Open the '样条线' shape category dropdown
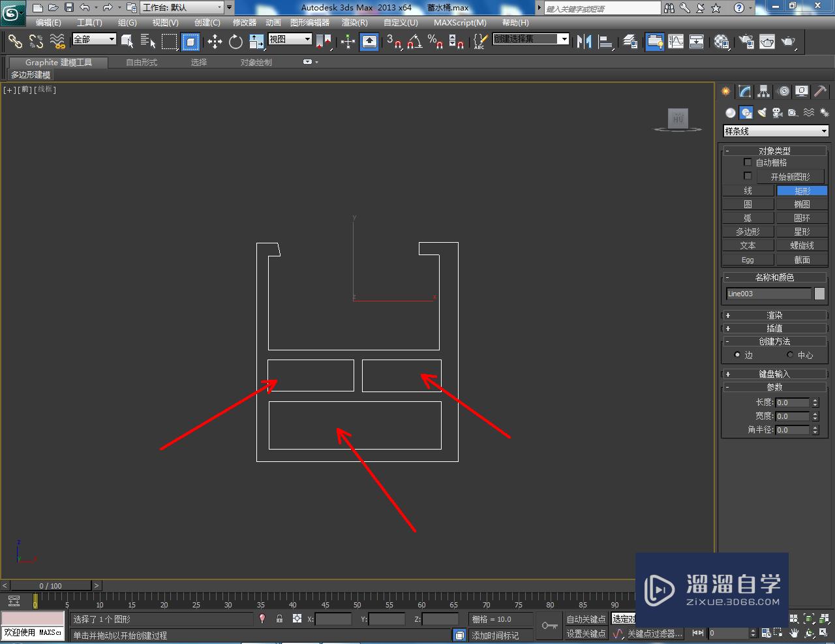The height and width of the screenshot is (644, 835). point(776,131)
